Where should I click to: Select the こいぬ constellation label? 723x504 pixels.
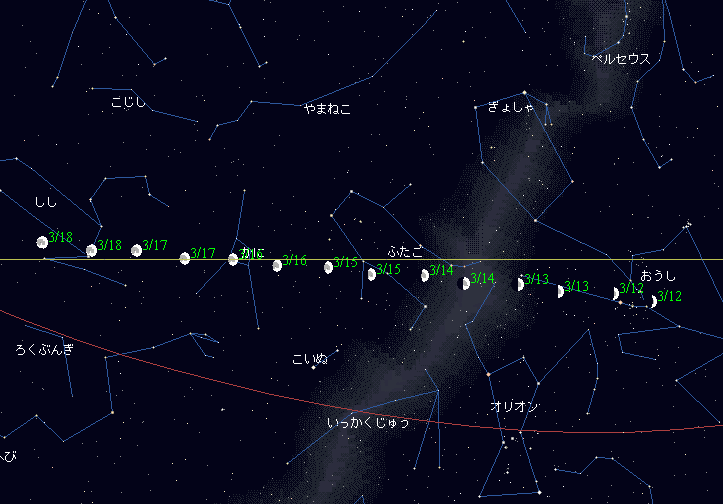tap(309, 358)
